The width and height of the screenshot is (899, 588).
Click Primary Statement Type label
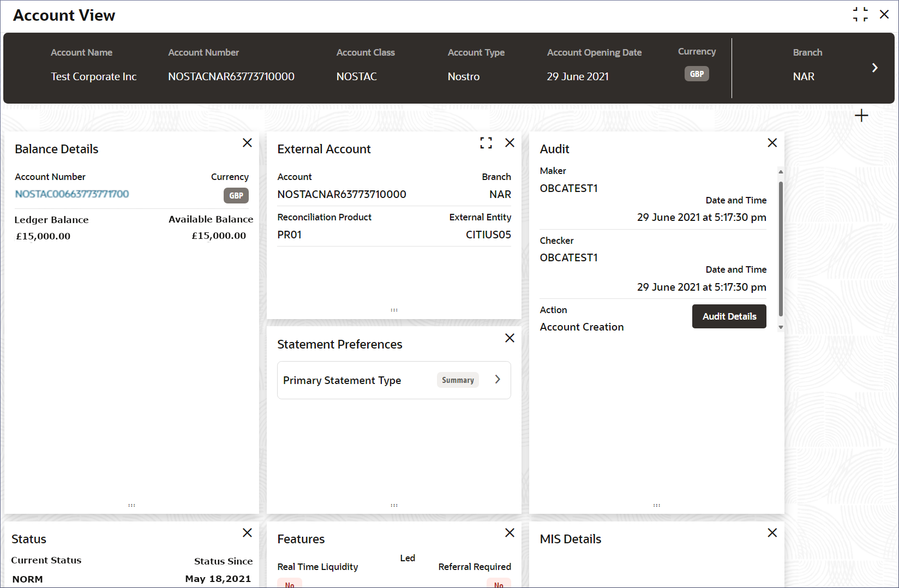pyautogui.click(x=342, y=380)
